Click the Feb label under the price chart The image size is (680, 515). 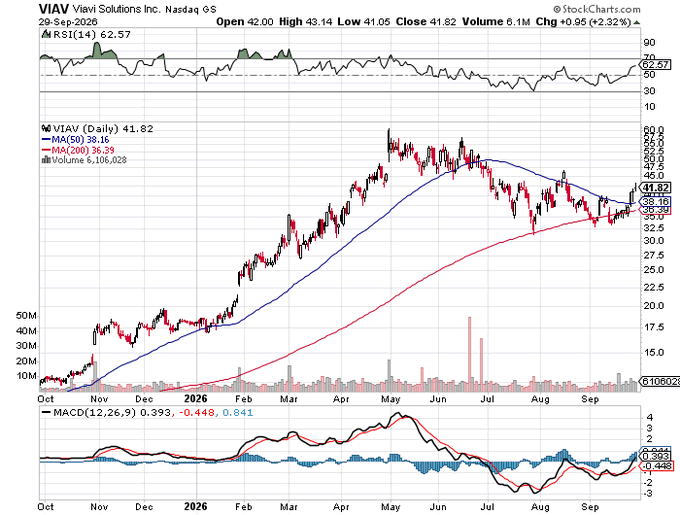(244, 399)
